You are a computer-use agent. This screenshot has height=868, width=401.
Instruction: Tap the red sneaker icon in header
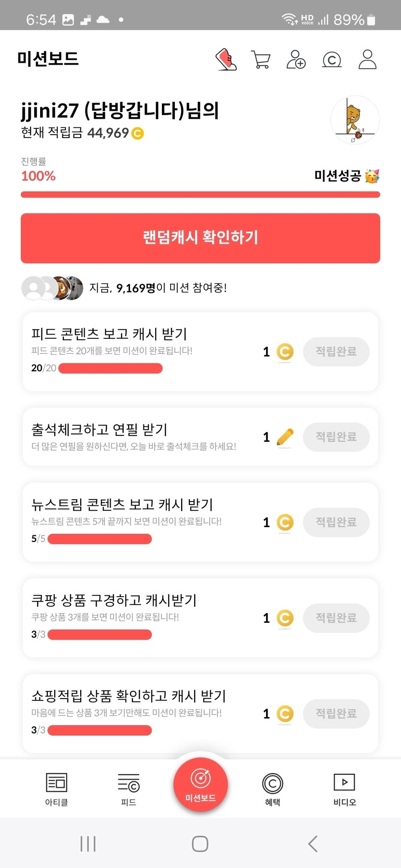point(226,59)
